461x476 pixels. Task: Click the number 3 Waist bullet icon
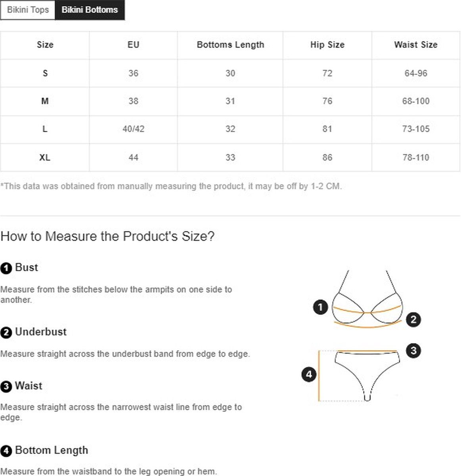coord(6,387)
